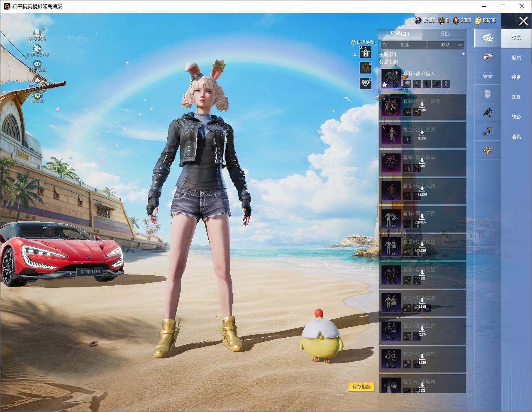Open the 更换形象 change-appearance icon
This screenshot has width=532, height=412.
[37, 33]
